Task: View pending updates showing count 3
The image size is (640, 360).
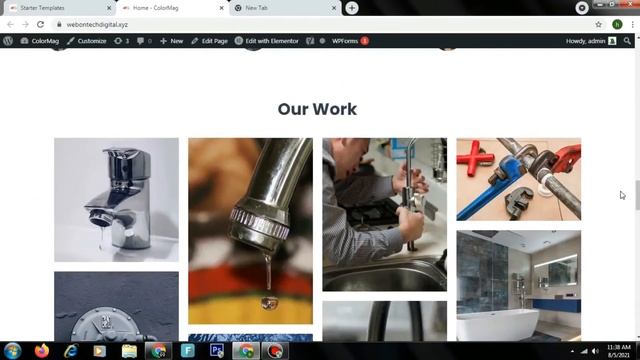Action: pos(122,41)
